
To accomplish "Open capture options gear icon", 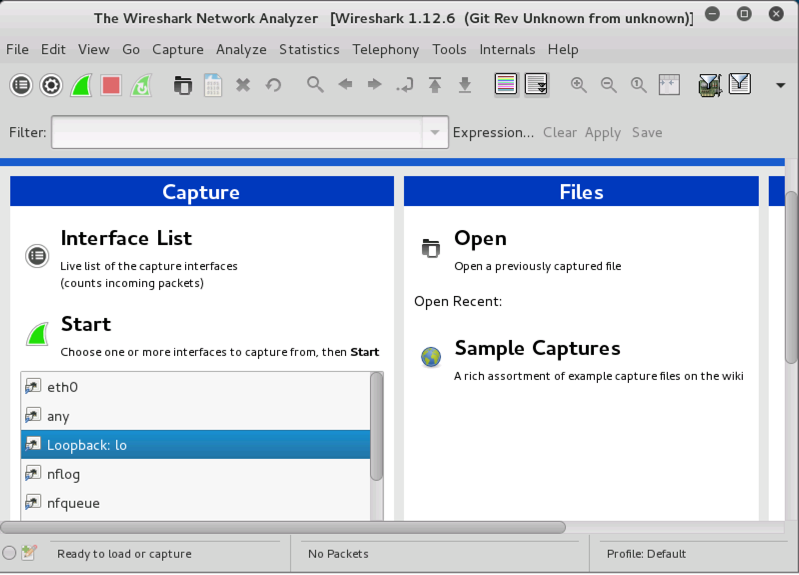I will click(x=51, y=86).
